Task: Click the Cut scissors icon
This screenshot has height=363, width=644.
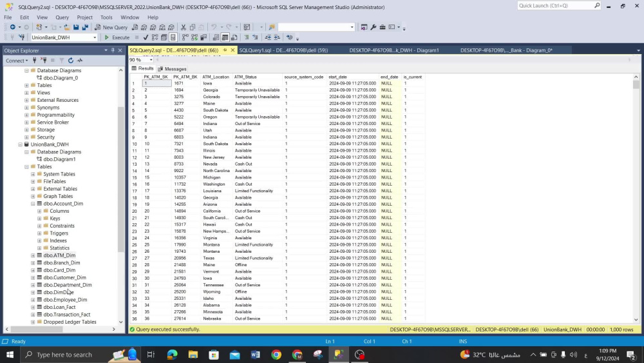Action: 184,27
